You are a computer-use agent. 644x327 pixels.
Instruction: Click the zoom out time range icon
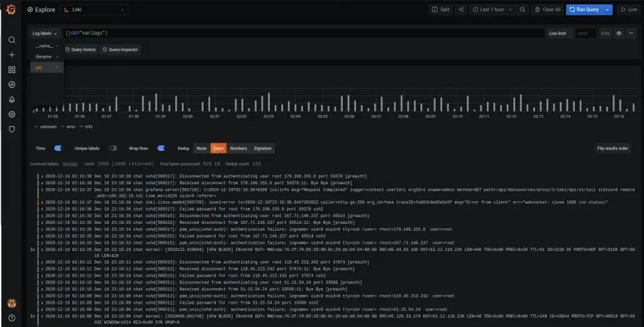pyautogui.click(x=523, y=9)
